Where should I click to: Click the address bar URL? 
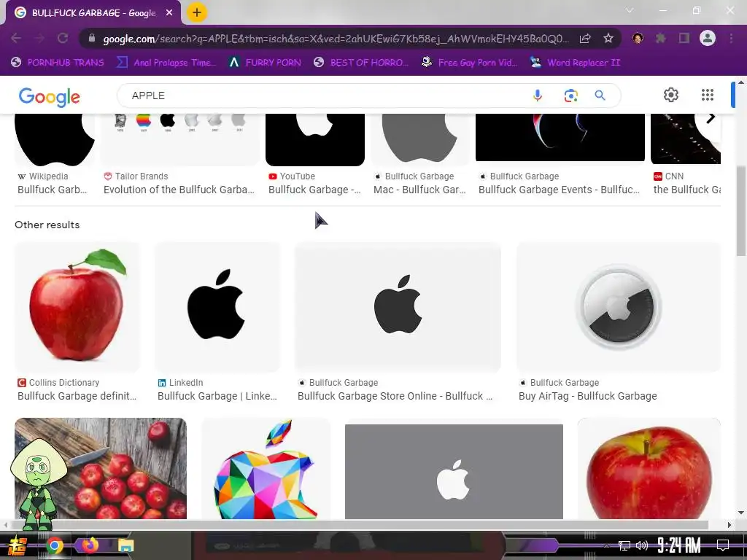tap(336, 39)
